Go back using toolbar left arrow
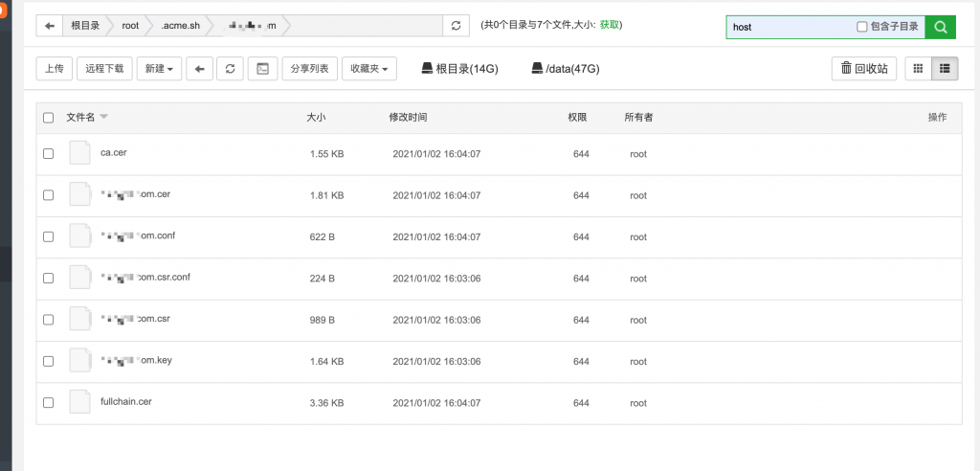The image size is (980, 471). (199, 69)
